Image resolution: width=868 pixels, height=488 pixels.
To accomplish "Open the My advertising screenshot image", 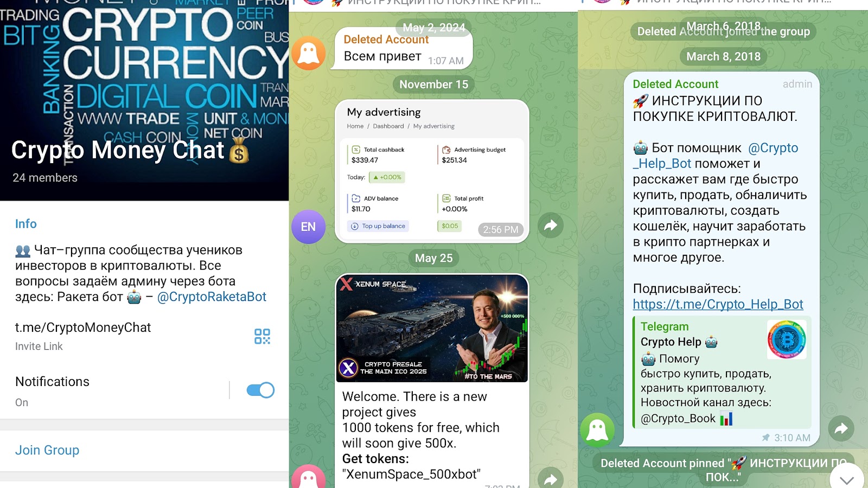I will 432,171.
